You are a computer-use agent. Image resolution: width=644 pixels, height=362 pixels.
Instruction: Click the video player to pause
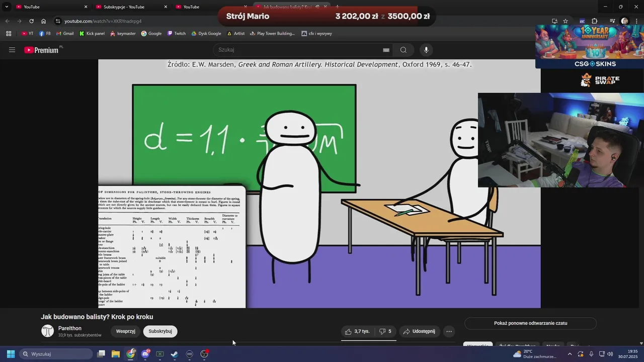319,184
